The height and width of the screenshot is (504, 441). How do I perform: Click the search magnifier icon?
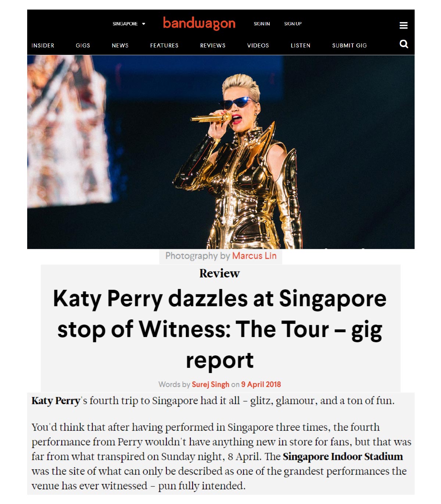coord(404,44)
